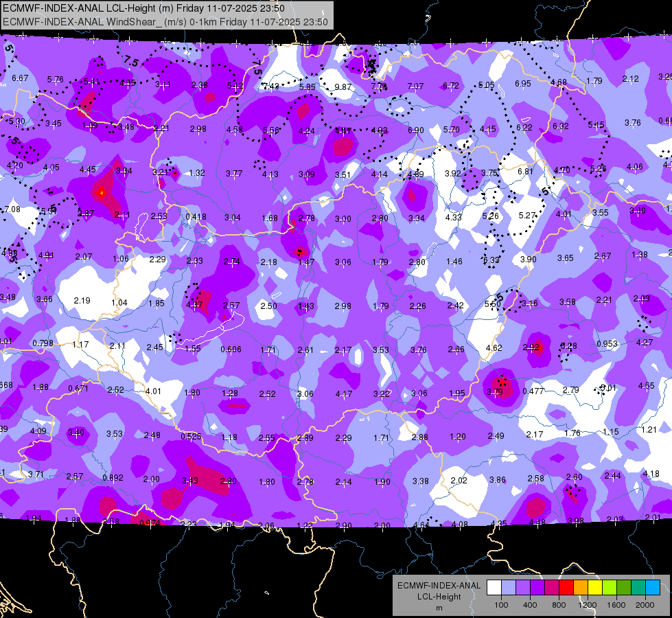
Task: Select the red legend swatch
Action: tap(566, 588)
